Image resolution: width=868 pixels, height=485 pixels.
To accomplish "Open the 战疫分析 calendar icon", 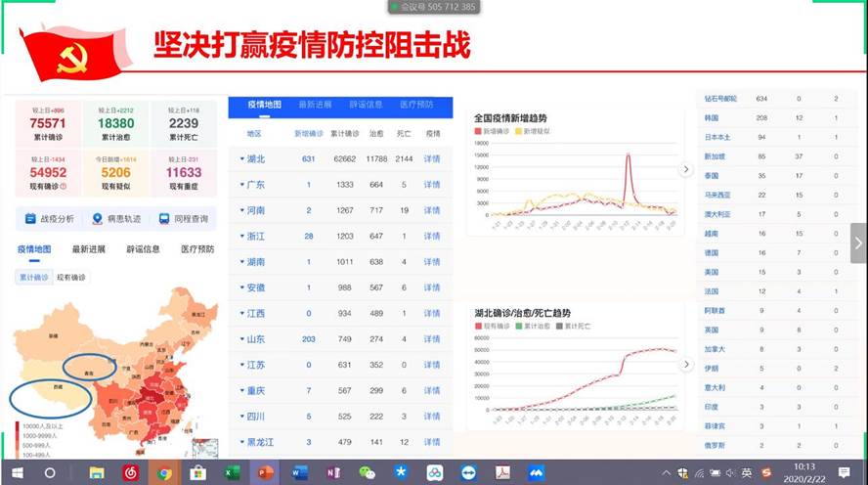I will tap(28, 219).
